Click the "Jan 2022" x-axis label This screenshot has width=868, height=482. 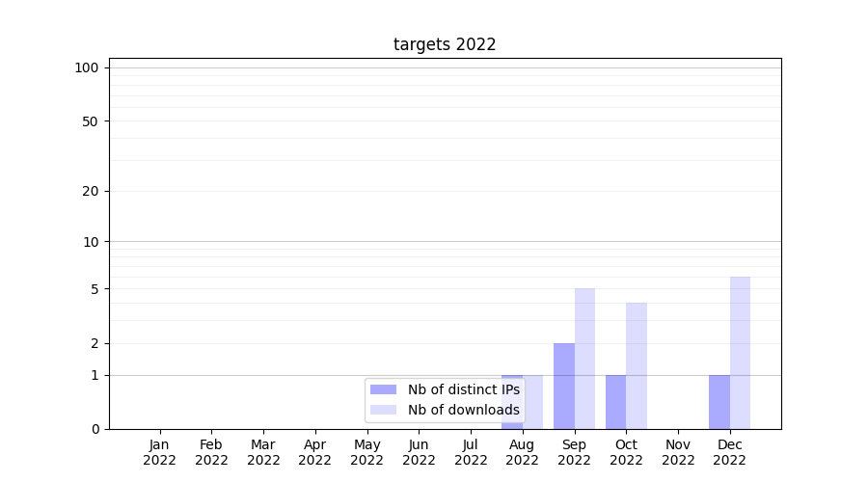coord(159,452)
